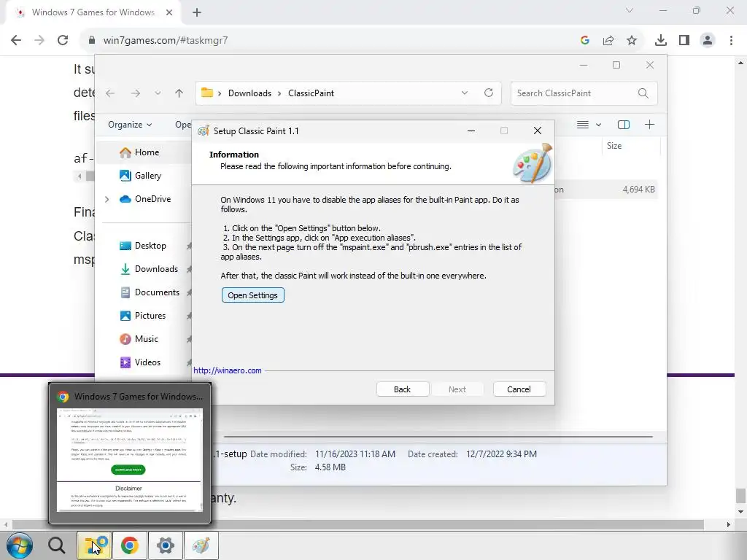Click Chrome forward button
This screenshot has width=747, height=560.
coord(39,41)
